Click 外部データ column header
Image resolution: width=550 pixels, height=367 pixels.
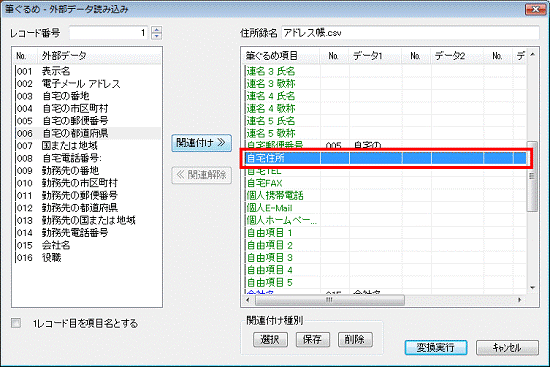99,55
